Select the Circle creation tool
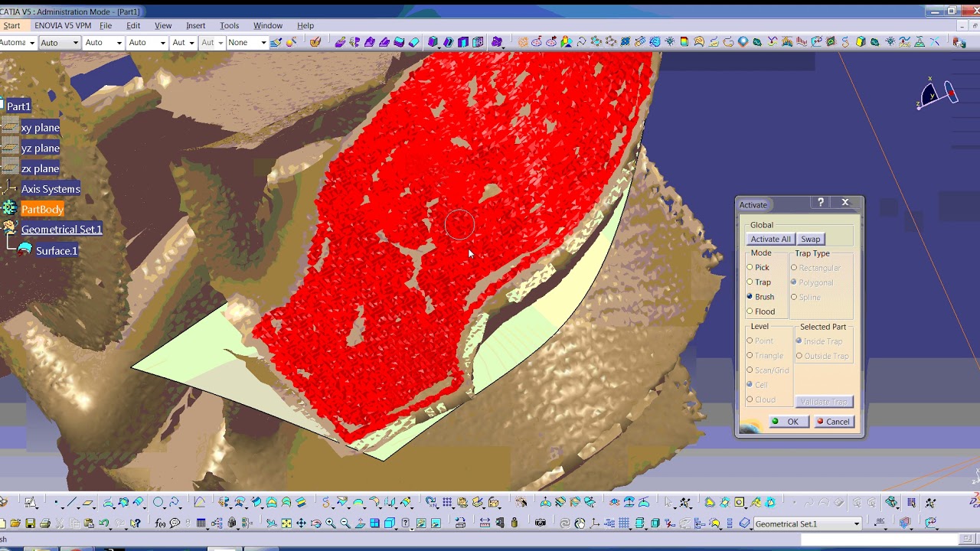This screenshot has width=980, height=551. click(158, 503)
